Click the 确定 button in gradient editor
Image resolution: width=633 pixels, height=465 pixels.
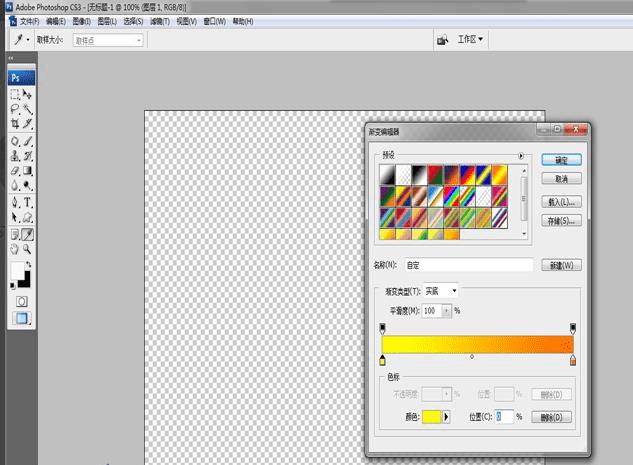click(561, 160)
